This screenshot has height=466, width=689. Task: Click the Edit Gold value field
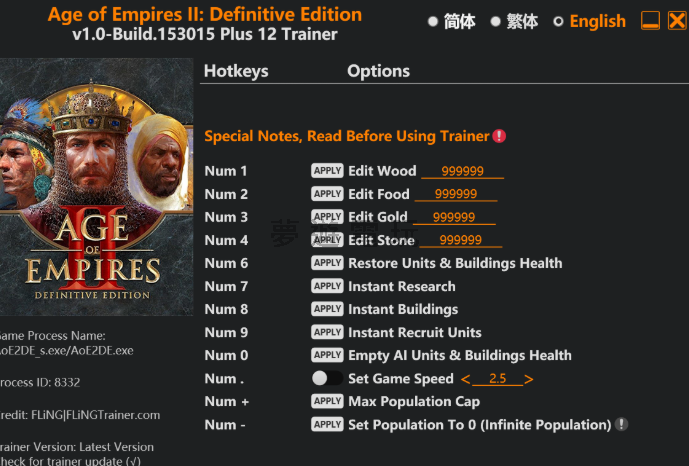pyautogui.click(x=454, y=217)
